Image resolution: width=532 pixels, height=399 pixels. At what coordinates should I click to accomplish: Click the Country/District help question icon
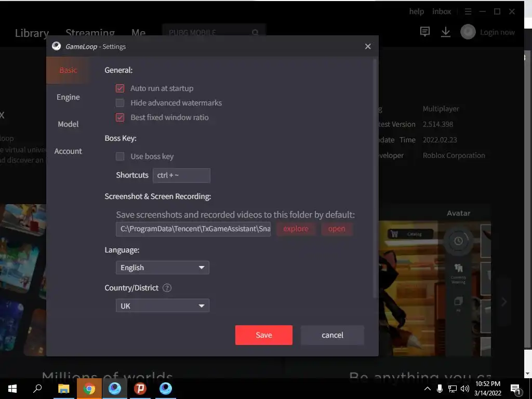(167, 288)
